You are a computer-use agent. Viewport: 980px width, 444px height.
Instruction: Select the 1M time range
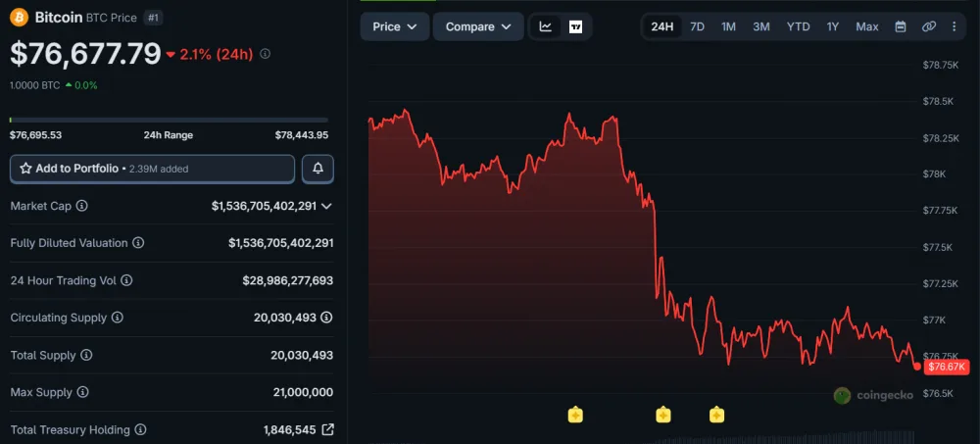pos(728,26)
